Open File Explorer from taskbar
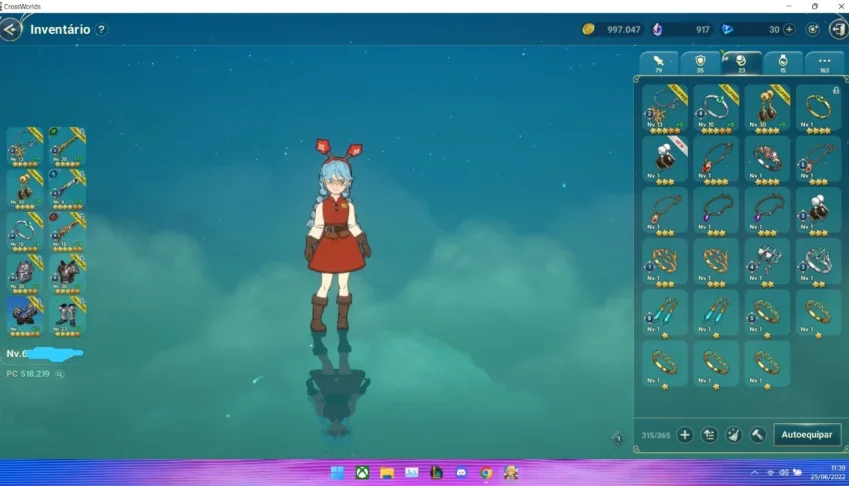The height and width of the screenshot is (486, 849). coord(387,472)
